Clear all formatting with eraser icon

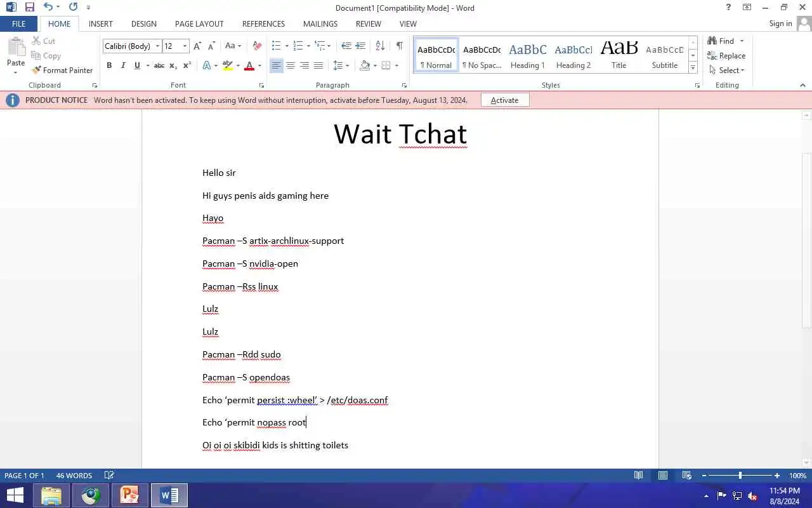pyautogui.click(x=257, y=46)
